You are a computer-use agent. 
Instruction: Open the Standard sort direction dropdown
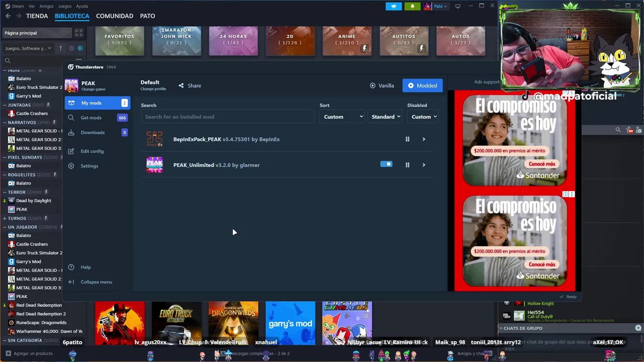(x=385, y=117)
